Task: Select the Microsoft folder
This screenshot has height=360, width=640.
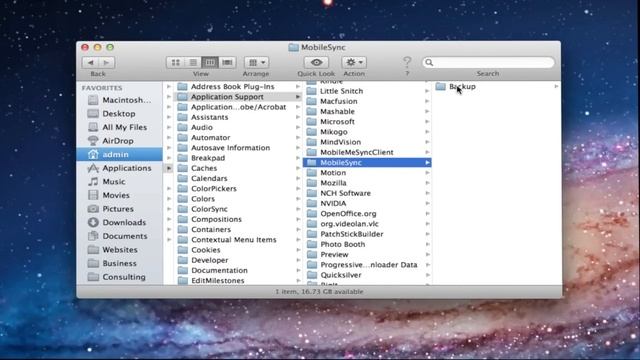Action: point(367,122)
